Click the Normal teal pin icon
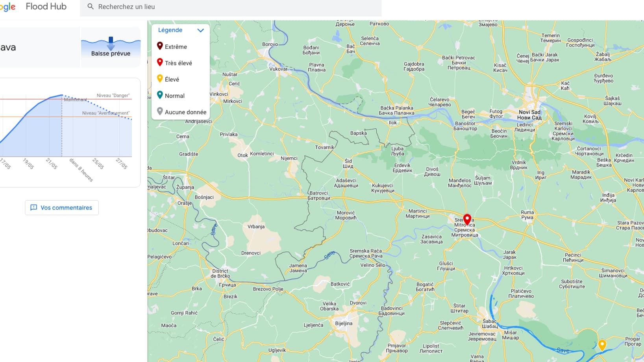The image size is (644, 362). [160, 95]
